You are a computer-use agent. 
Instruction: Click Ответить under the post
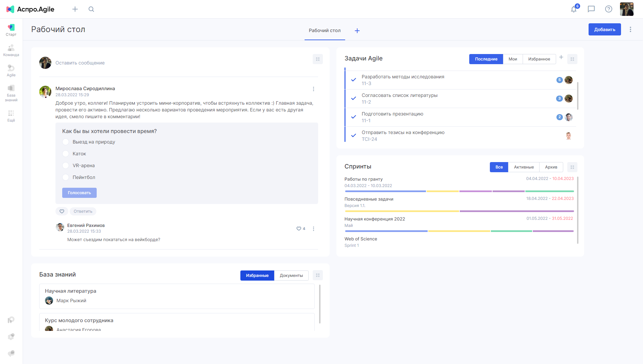tap(83, 211)
